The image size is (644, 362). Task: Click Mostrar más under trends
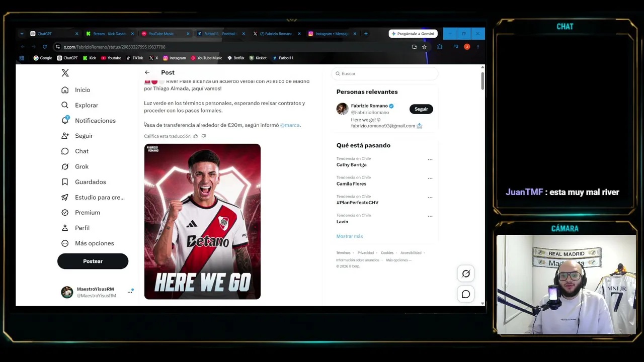click(350, 236)
